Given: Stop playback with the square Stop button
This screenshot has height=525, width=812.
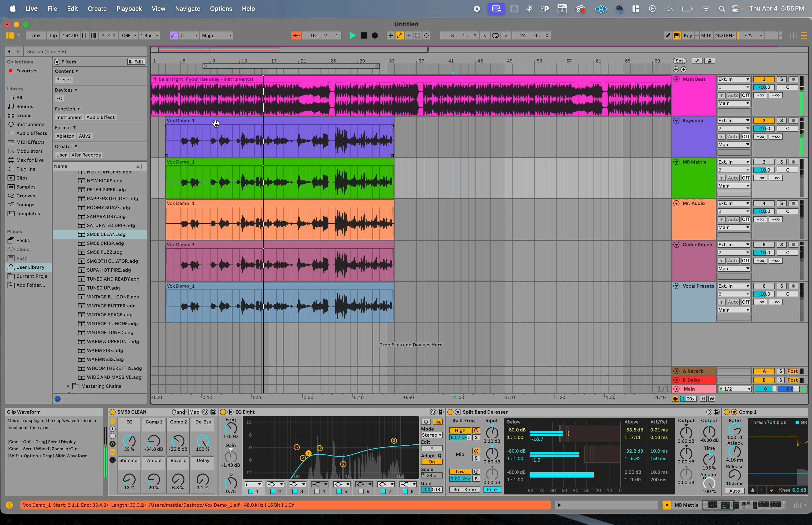Looking at the screenshot, I should [364, 35].
